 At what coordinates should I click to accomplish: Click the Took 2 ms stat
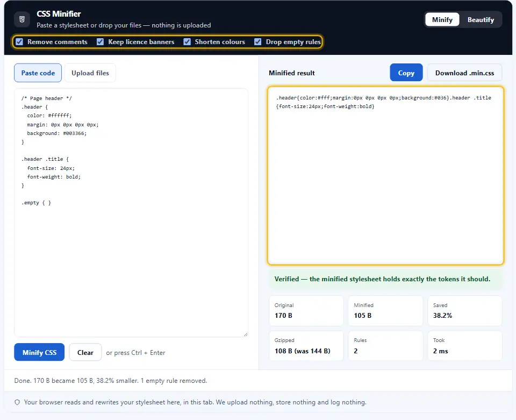coord(464,346)
